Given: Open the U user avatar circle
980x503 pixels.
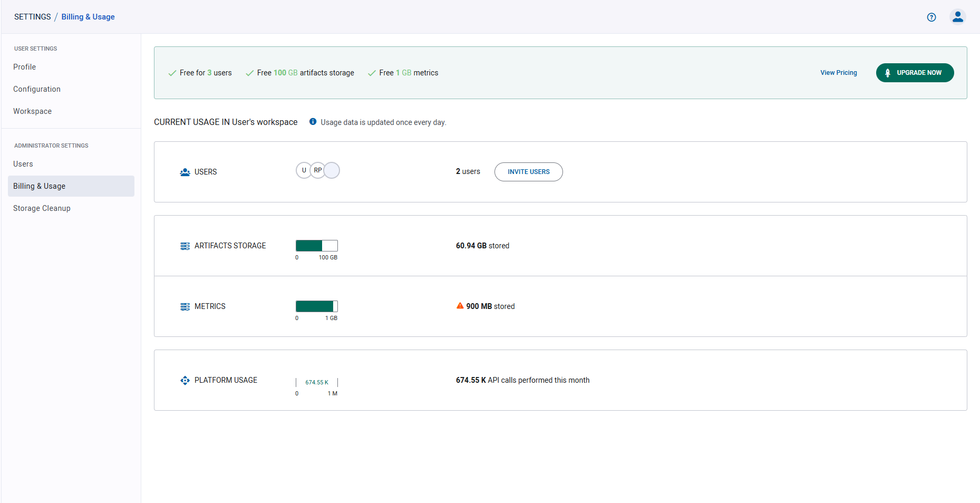Looking at the screenshot, I should coord(304,170).
